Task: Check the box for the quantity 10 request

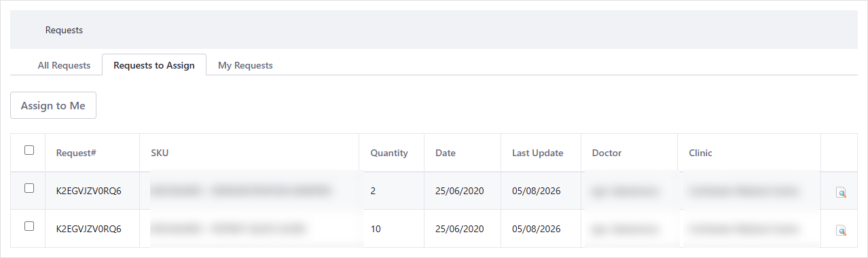Action: pos(29,226)
